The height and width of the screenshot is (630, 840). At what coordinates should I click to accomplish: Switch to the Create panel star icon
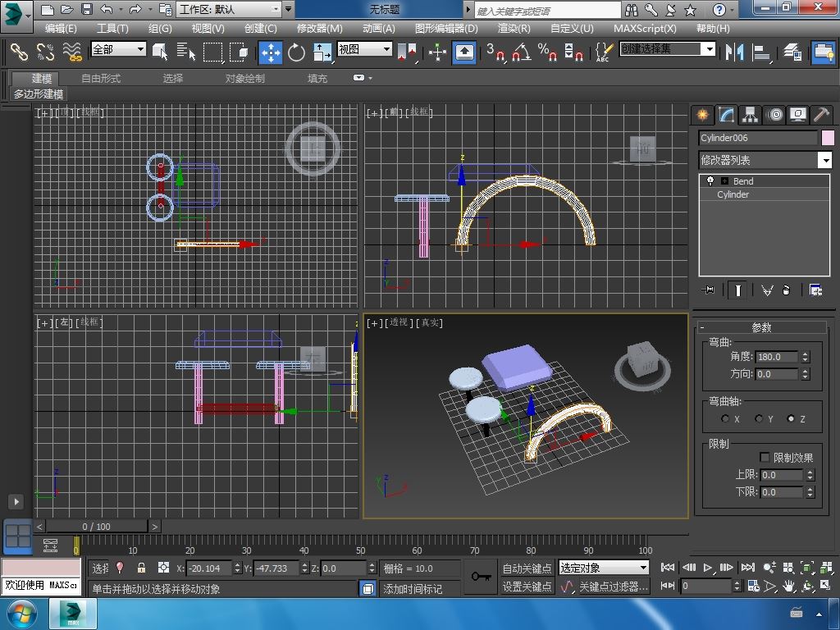(702, 115)
